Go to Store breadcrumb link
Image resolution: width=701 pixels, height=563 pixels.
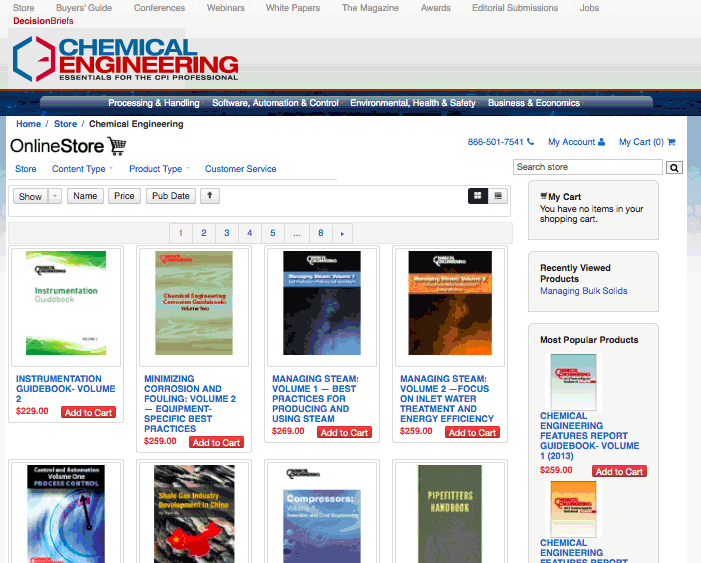[65, 124]
